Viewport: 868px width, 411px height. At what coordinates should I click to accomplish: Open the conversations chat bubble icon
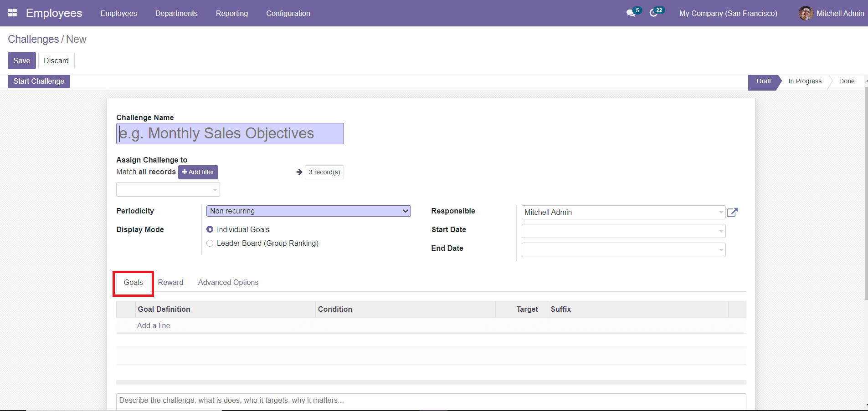point(631,13)
